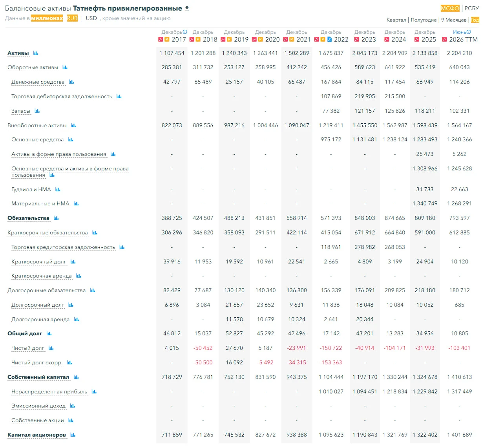Toggle the миллионах units option
Image resolution: width=482 pixels, height=448 pixels.
tap(47, 18)
